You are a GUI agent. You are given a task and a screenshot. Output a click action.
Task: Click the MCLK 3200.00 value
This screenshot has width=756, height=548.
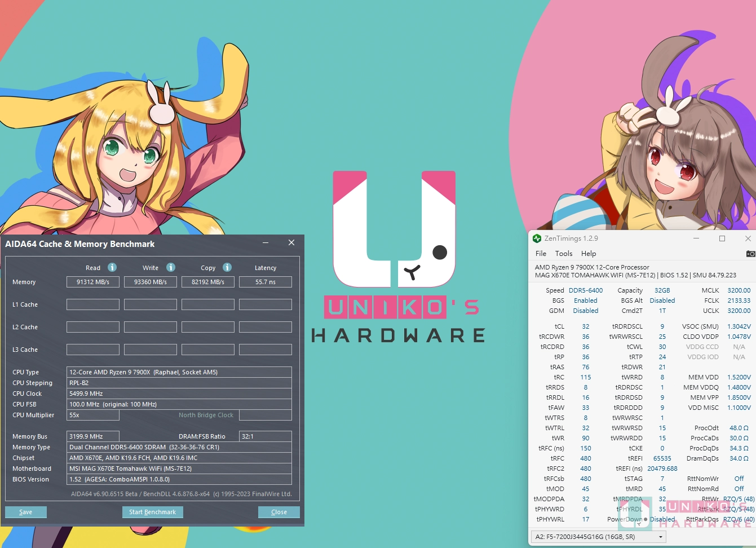point(739,290)
